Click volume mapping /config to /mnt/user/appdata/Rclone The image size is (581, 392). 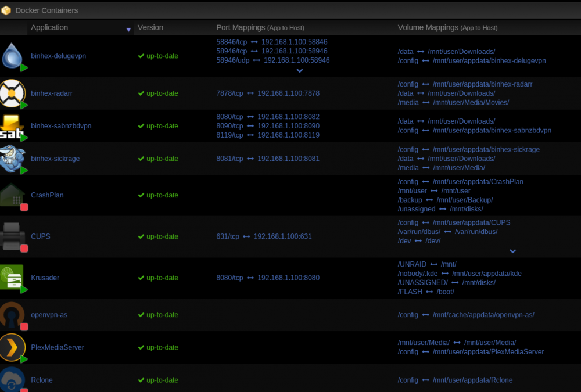[455, 380]
